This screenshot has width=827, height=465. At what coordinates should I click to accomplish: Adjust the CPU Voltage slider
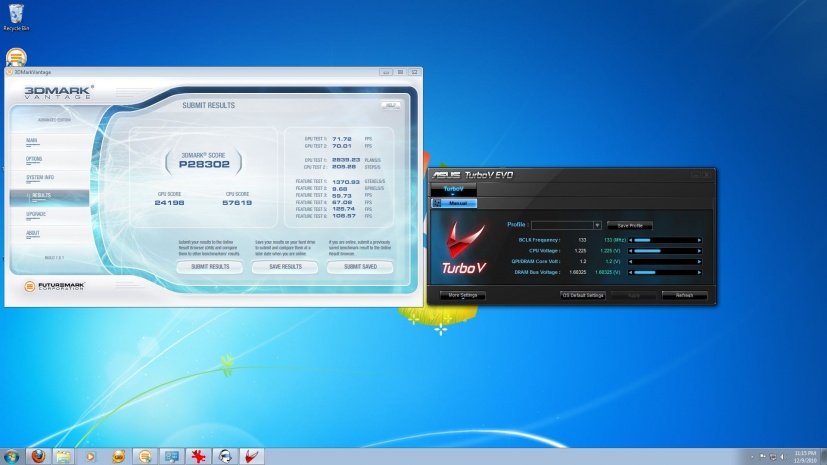665,251
